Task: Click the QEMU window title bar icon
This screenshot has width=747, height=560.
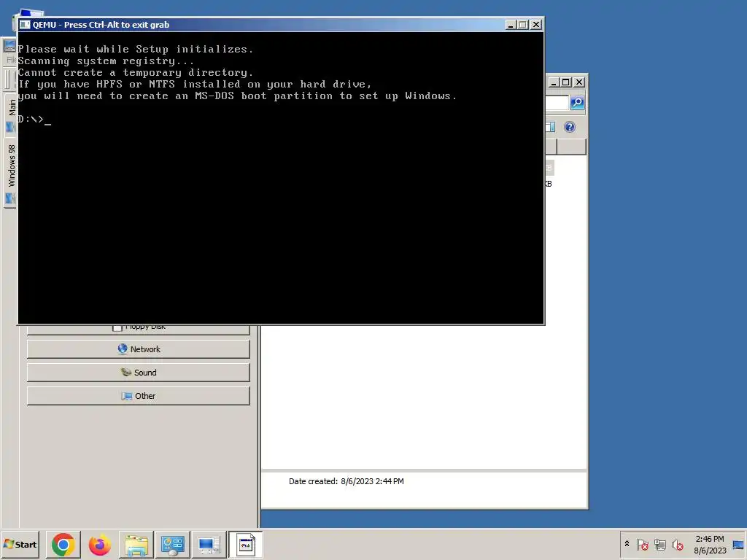Action: pos(25,25)
